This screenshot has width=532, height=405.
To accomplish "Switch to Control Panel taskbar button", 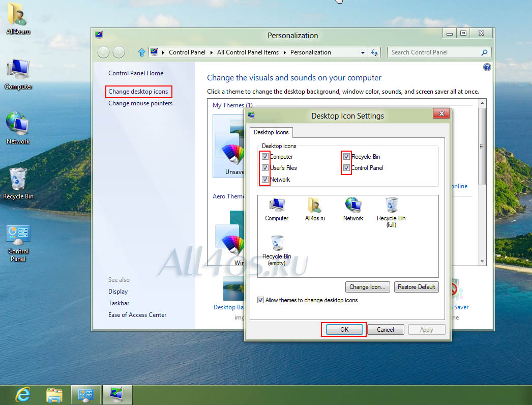I will point(85,395).
